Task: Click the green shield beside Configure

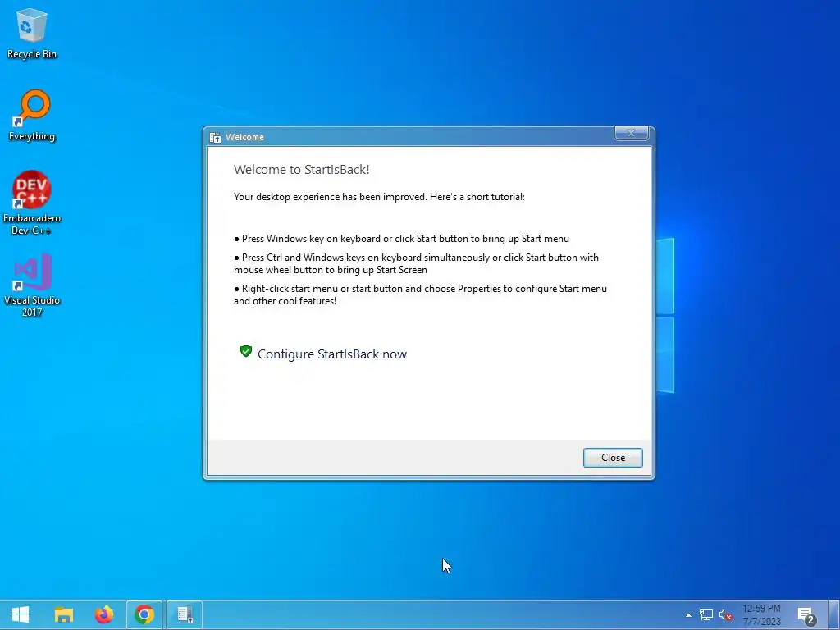Action: tap(246, 351)
